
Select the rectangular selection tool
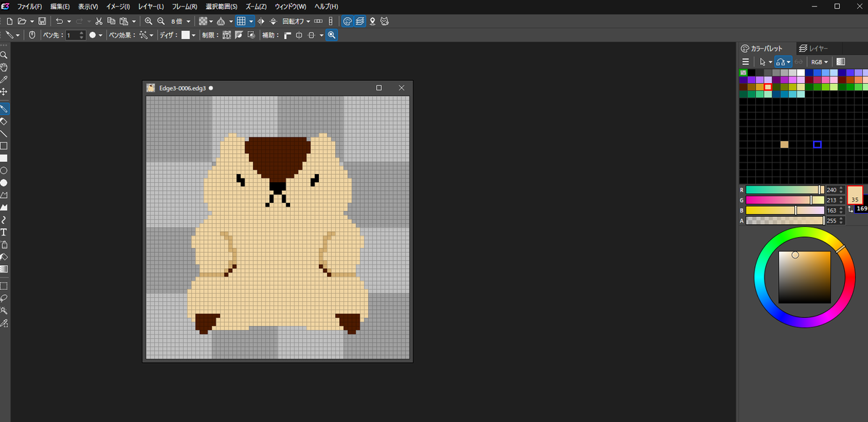[4, 285]
